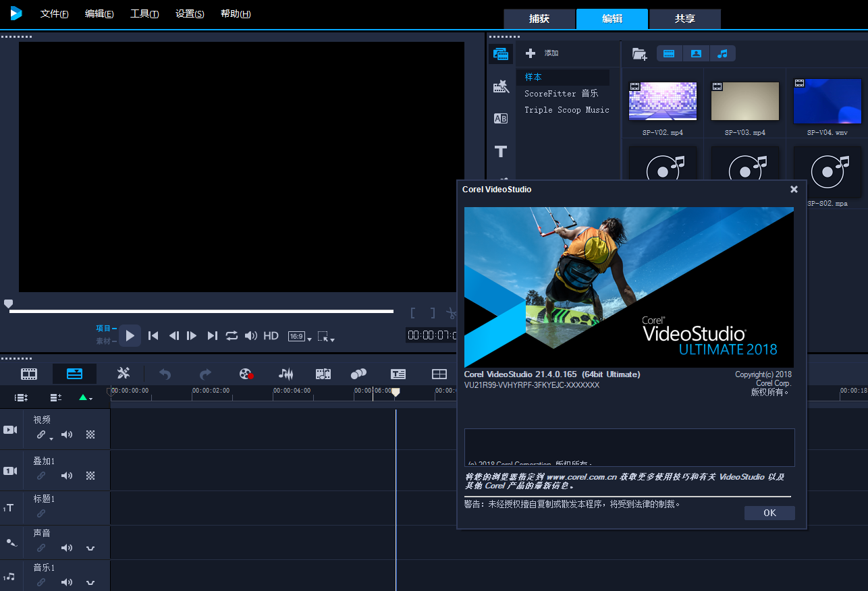Open the 设置 menu
The width and height of the screenshot is (868, 591).
click(x=190, y=14)
